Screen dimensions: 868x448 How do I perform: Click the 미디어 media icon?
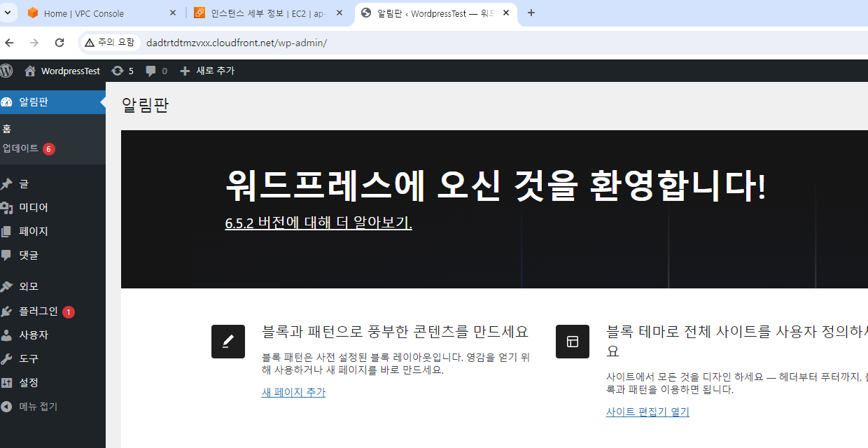click(7, 208)
